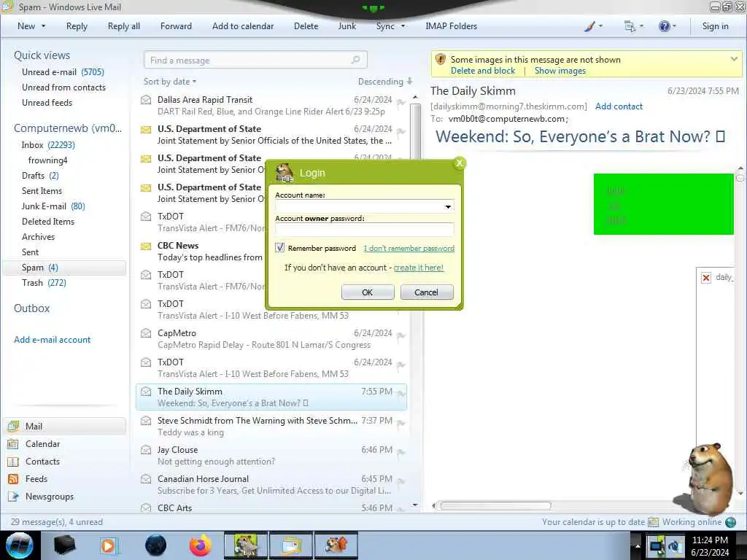Click the Cancel button in Login dialog
This screenshot has width=747, height=560.
(426, 292)
